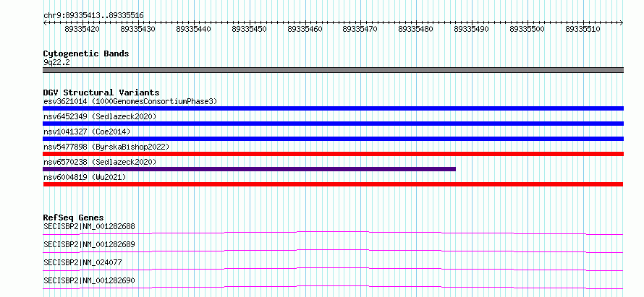The image size is (644, 297).
Task: Click the left arrowhead of the coordinate ruler
Action: [45, 23]
